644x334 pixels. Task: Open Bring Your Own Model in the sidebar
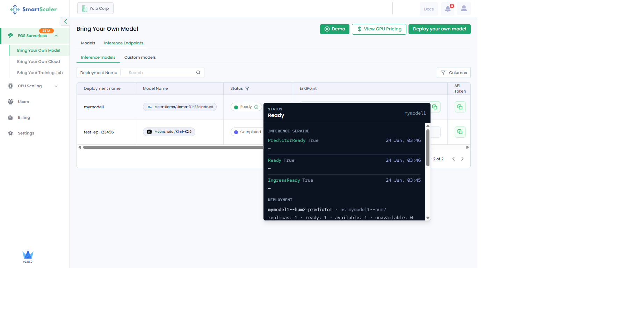(x=39, y=50)
